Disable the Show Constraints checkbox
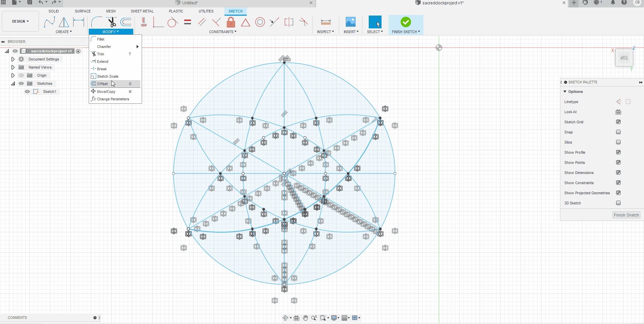This screenshot has height=324, width=644. pos(618,182)
